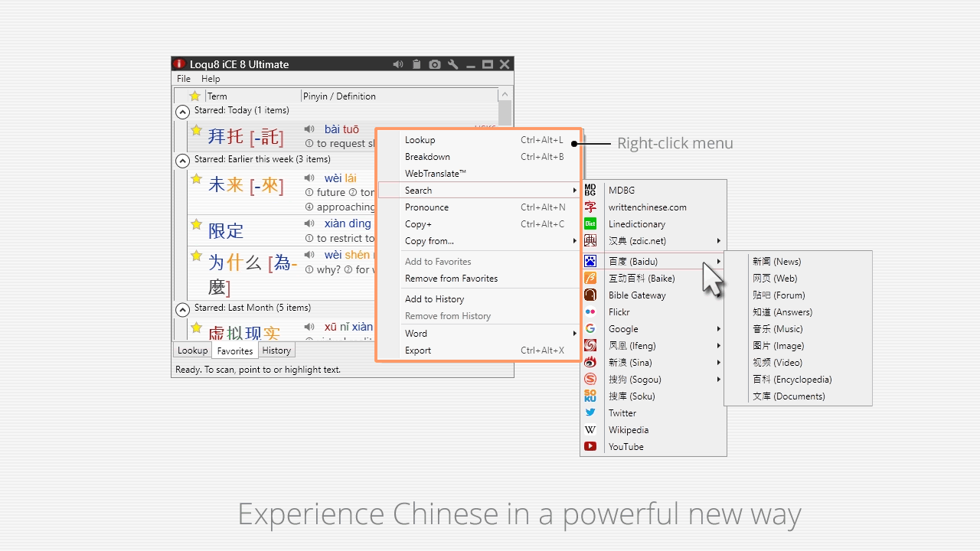Viewport: 980px width, 551px height.
Task: Choose WebTranslate from the context menu
Action: [x=479, y=174]
